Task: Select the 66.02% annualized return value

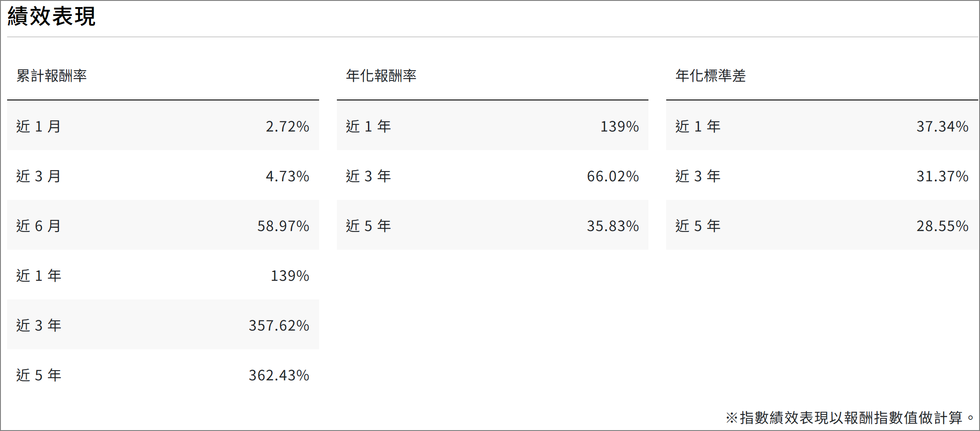Action: [613, 176]
